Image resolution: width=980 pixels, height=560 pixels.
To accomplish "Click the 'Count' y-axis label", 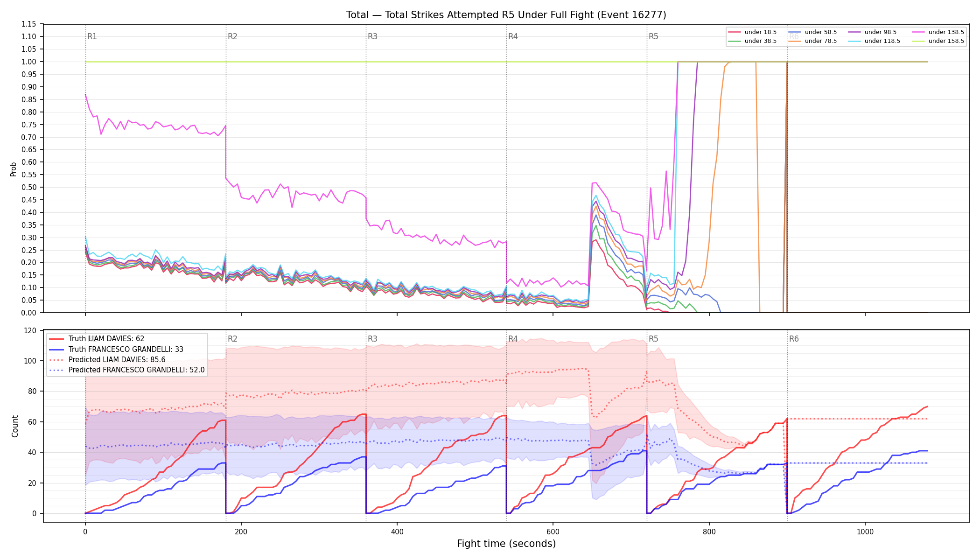I will [x=15, y=426].
